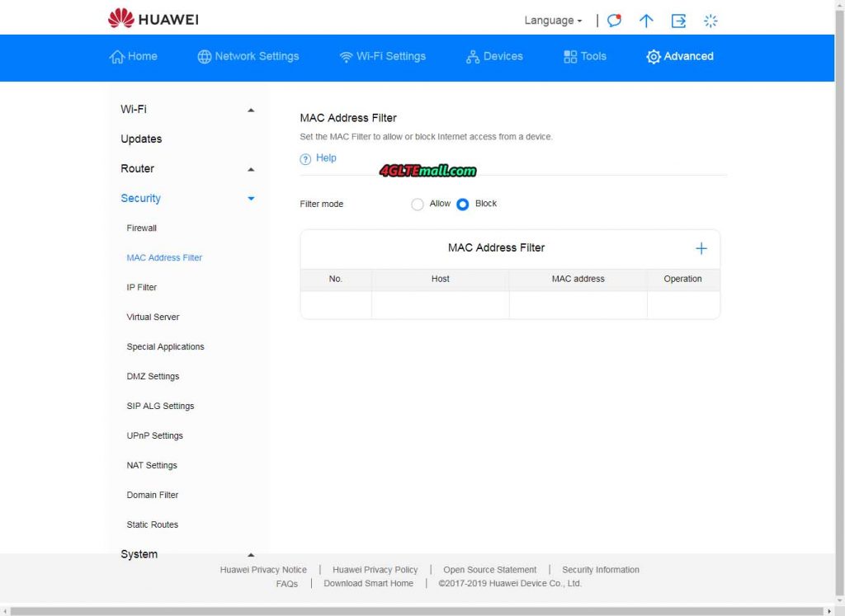Click the update upload arrow icon
The image size is (845, 616).
[646, 21]
